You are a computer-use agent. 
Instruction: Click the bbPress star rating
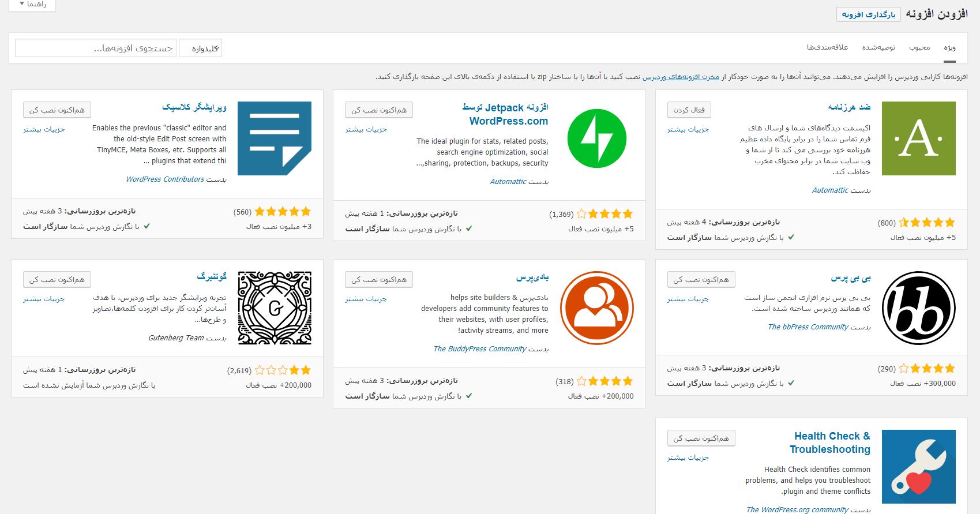pyautogui.click(x=927, y=368)
